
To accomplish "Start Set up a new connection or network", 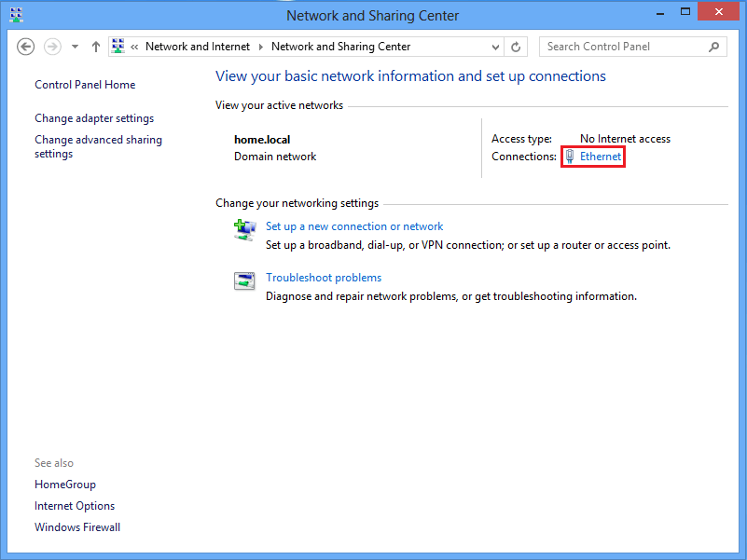I will (354, 226).
